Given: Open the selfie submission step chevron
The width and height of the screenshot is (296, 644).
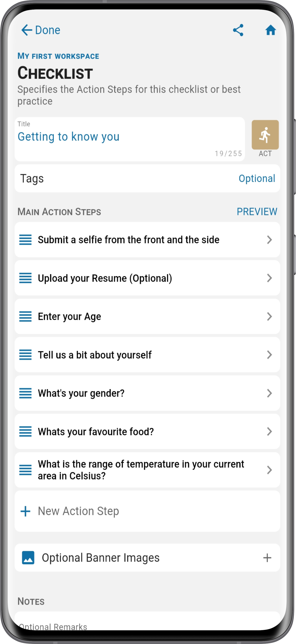Looking at the screenshot, I should tap(269, 240).
